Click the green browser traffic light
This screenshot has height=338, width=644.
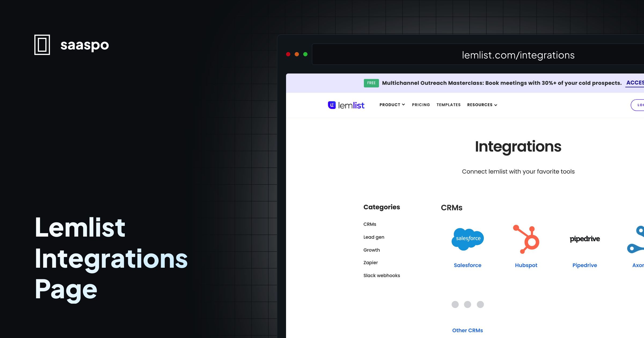305,54
